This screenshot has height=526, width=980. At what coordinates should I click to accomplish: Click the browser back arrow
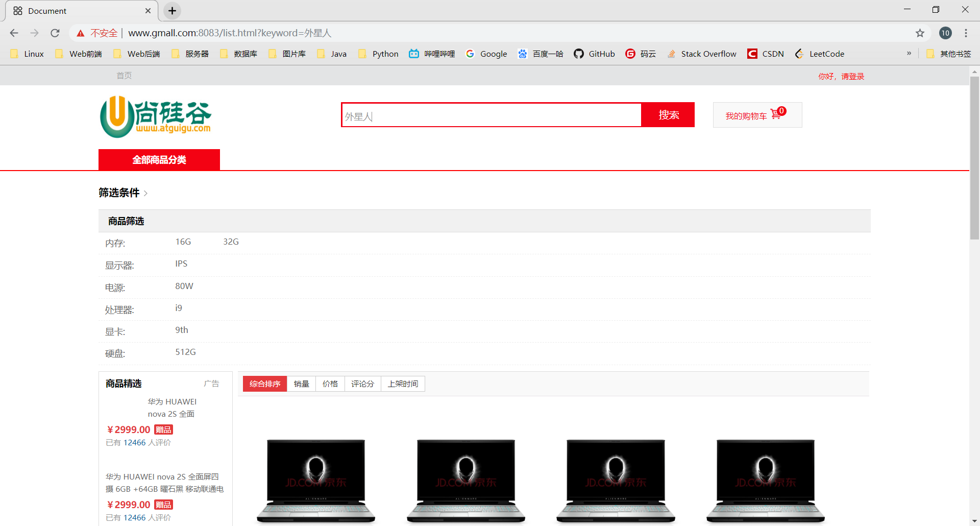(14, 33)
